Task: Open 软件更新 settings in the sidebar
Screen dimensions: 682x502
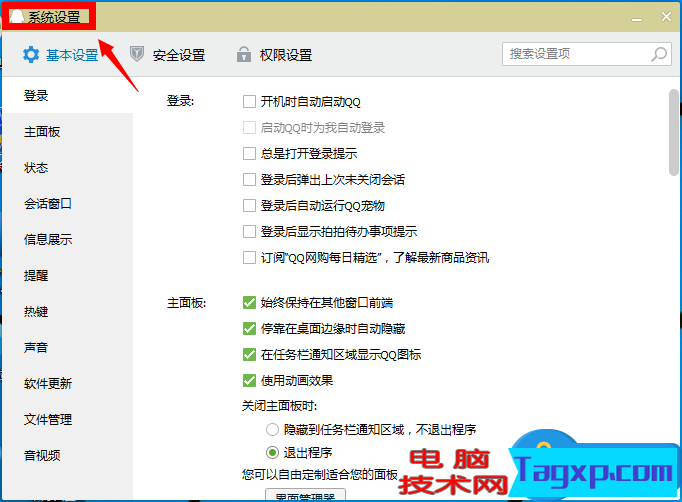Action: point(67,384)
